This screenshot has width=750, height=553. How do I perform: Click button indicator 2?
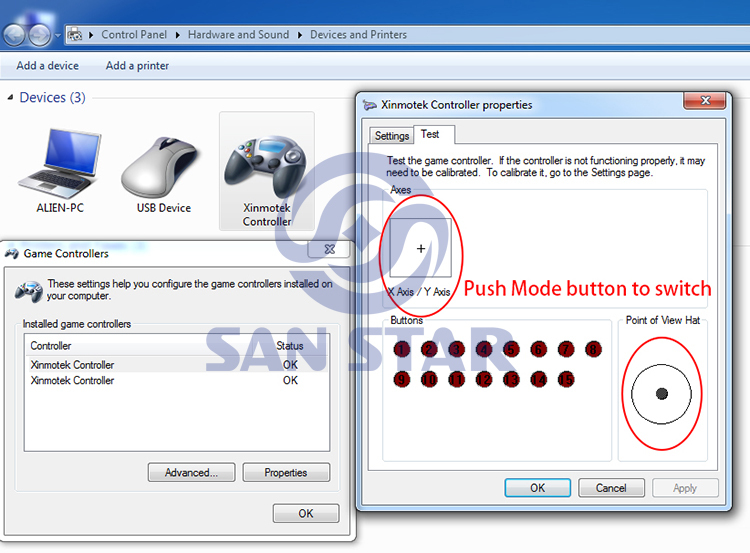click(429, 349)
